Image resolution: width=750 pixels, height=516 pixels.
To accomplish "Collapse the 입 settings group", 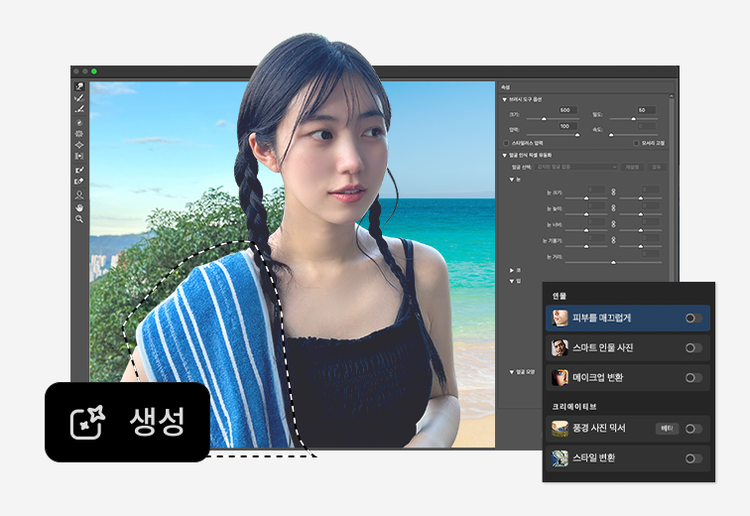I will coord(512,281).
